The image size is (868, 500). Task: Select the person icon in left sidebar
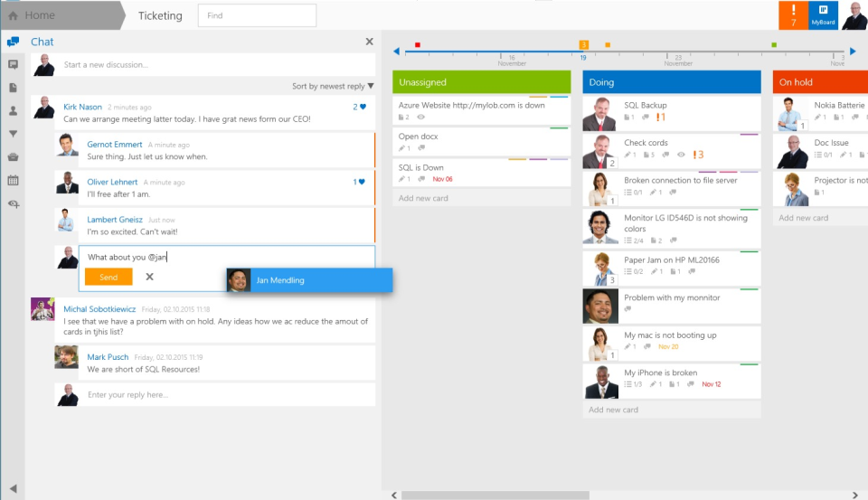click(x=13, y=111)
